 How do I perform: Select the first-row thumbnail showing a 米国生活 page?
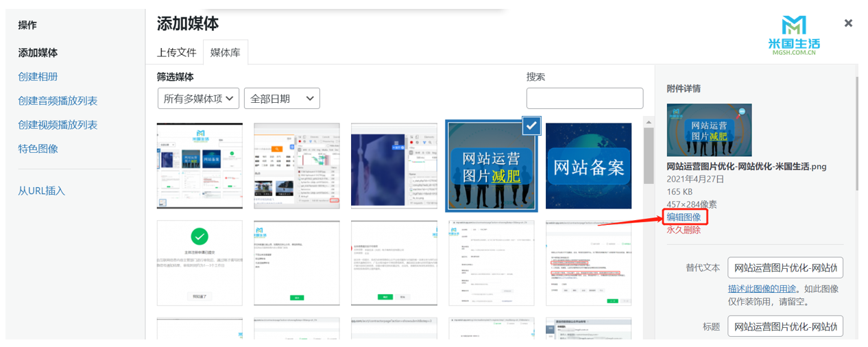200,166
